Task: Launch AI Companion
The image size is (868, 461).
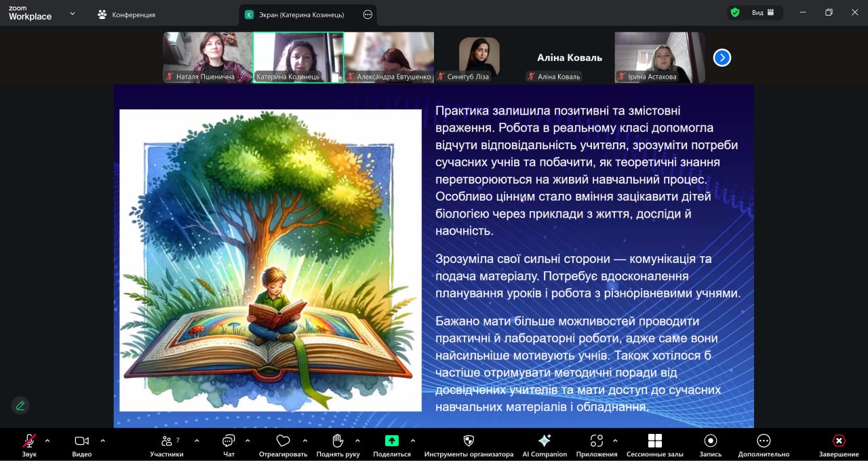Action: [x=545, y=441]
